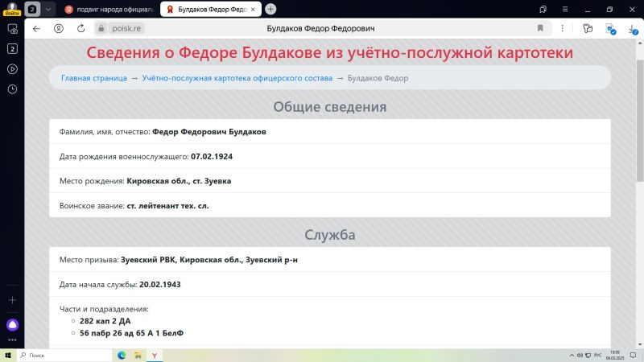644x362 pixels.
Task: Click the rank 'ст. лейтенант тех. сл.'
Action: coord(167,206)
